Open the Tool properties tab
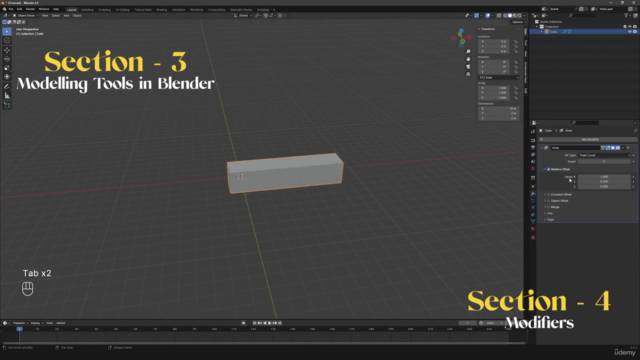 [x=533, y=131]
